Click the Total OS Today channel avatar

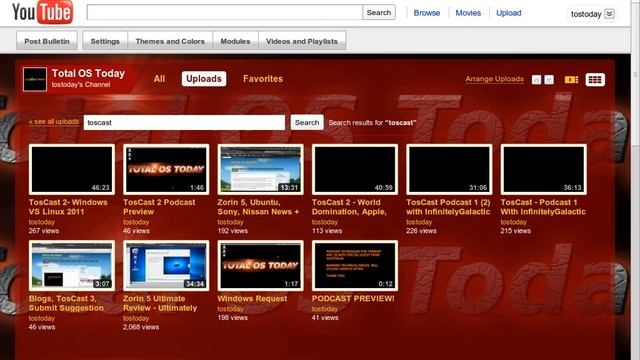point(35,79)
